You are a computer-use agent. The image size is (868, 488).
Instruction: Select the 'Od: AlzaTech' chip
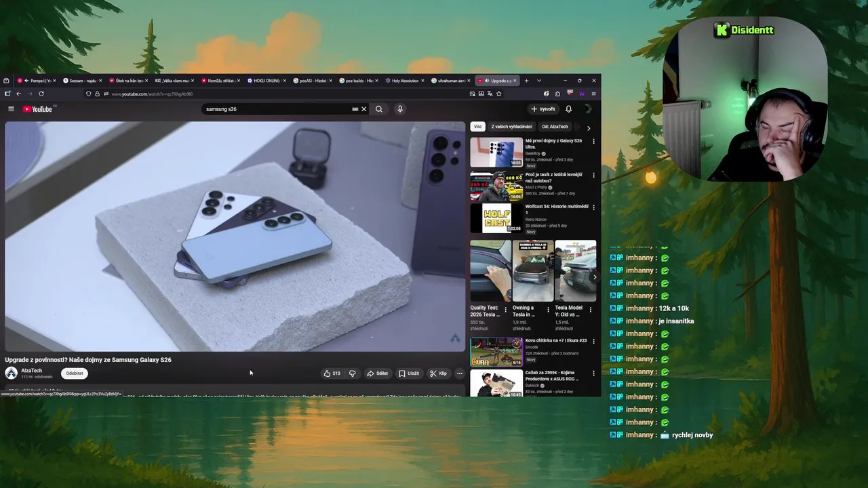555,127
